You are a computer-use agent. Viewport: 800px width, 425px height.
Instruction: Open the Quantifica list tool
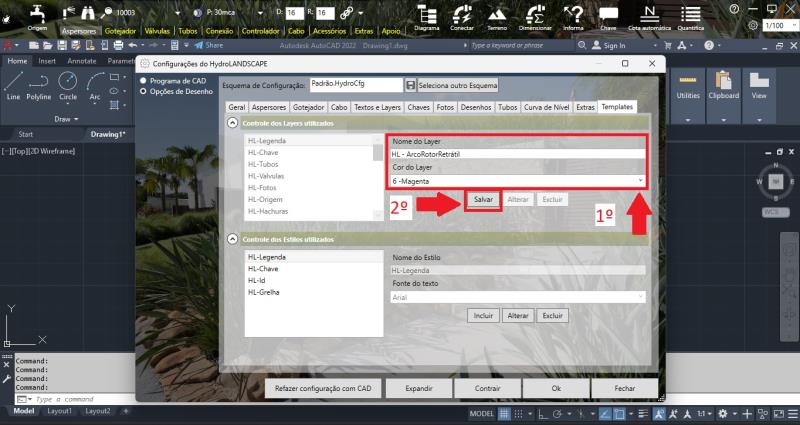[x=690, y=17]
